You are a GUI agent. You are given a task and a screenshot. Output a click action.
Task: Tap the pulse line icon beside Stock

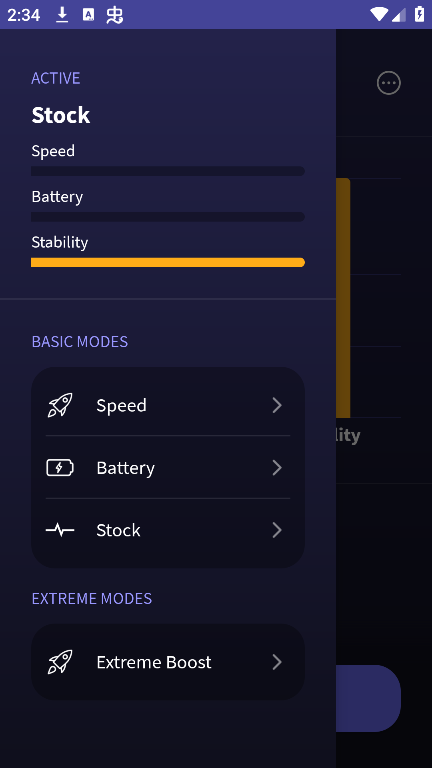pos(60,530)
